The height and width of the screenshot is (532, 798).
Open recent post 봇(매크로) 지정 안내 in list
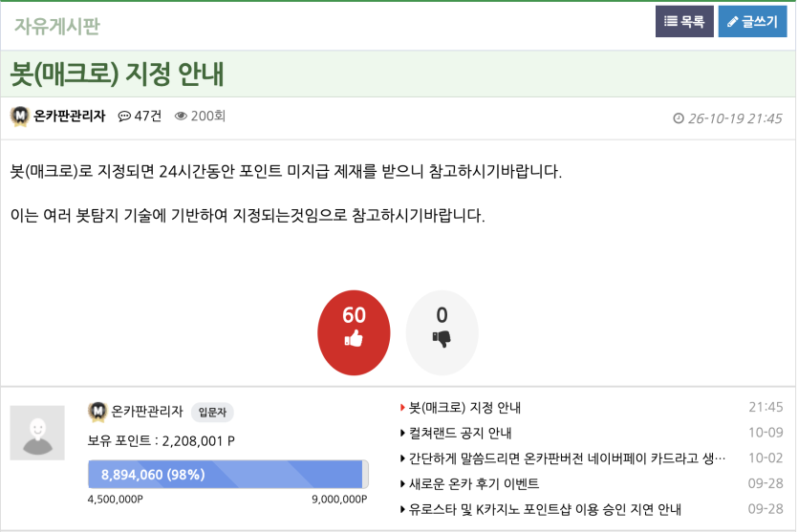click(464, 408)
